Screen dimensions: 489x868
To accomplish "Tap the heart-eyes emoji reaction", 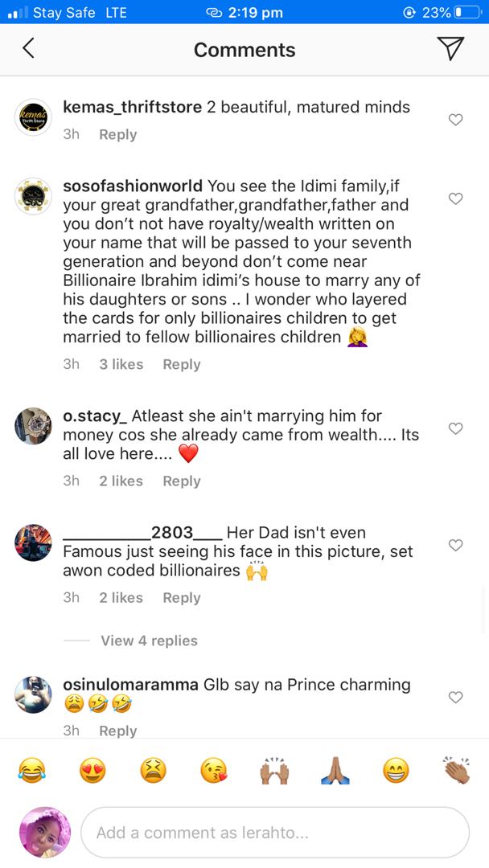I will [x=93, y=769].
